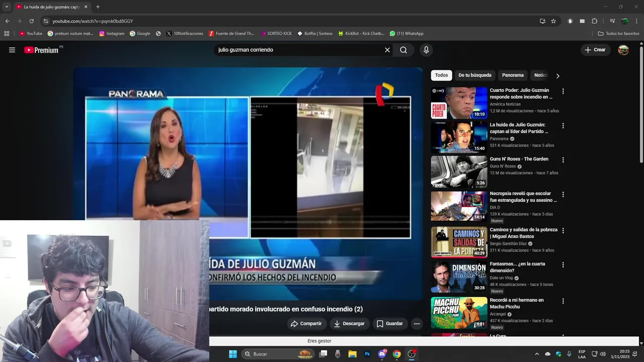
Task: Open the Todos los favoritos folder
Action: pyautogui.click(x=618, y=34)
